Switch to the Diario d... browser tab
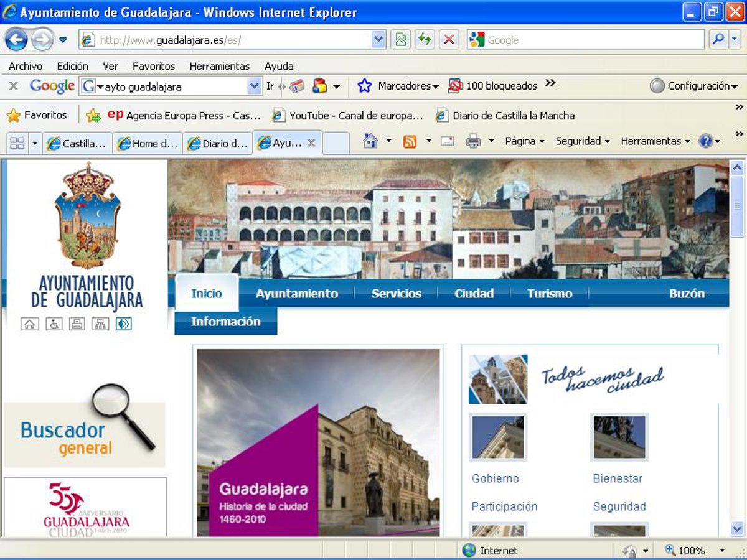747x560 pixels. 218,144
